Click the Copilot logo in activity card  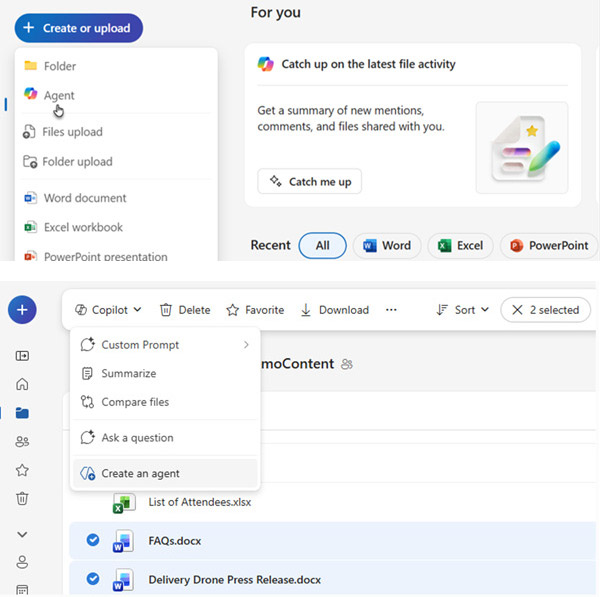[x=266, y=64]
